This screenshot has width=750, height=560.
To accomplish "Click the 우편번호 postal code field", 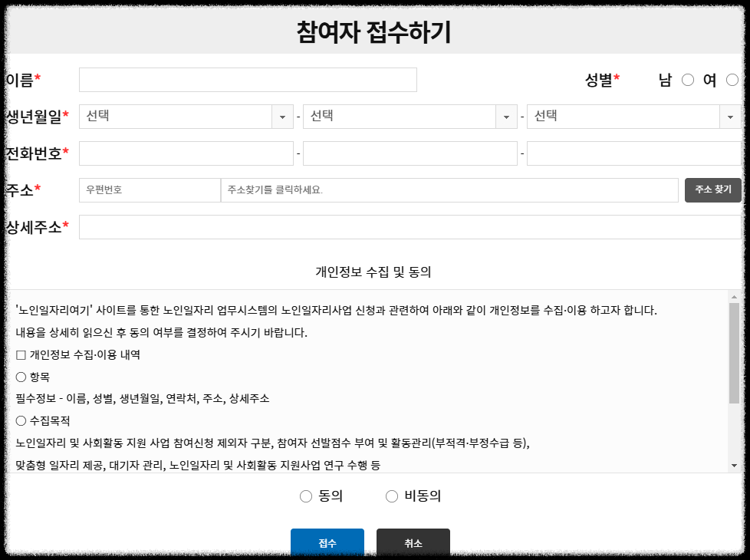I will tap(149, 189).
